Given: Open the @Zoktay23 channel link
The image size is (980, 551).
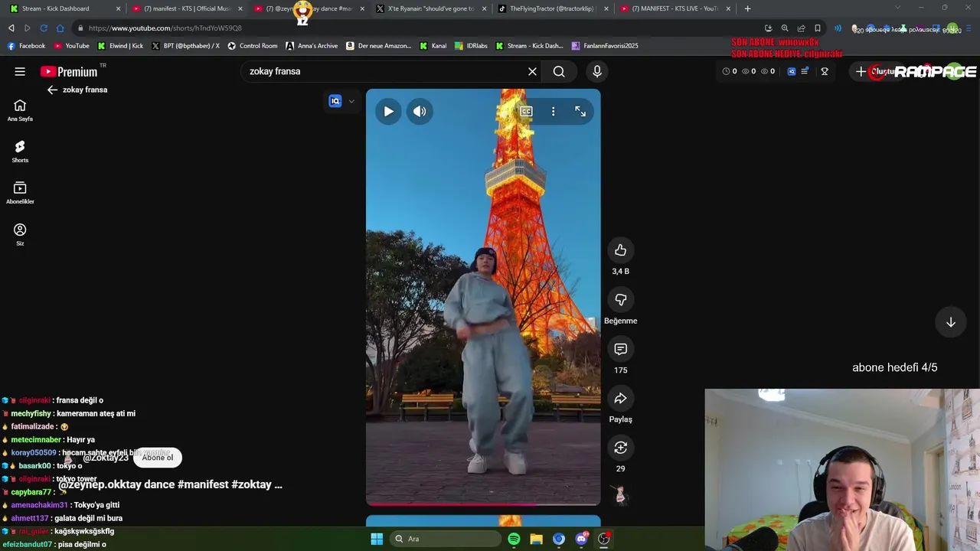Looking at the screenshot, I should (x=106, y=458).
